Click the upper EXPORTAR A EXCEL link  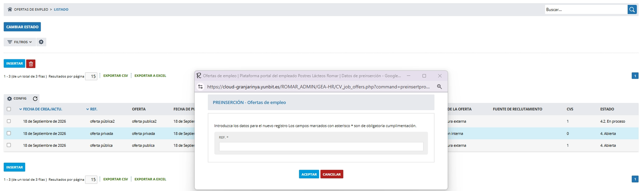[x=150, y=76]
